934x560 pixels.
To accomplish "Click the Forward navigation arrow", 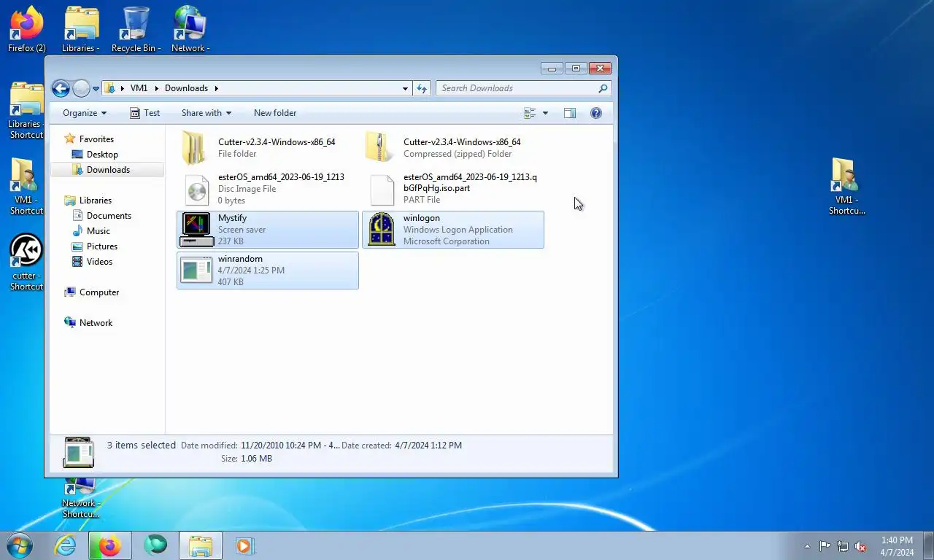I will click(81, 88).
